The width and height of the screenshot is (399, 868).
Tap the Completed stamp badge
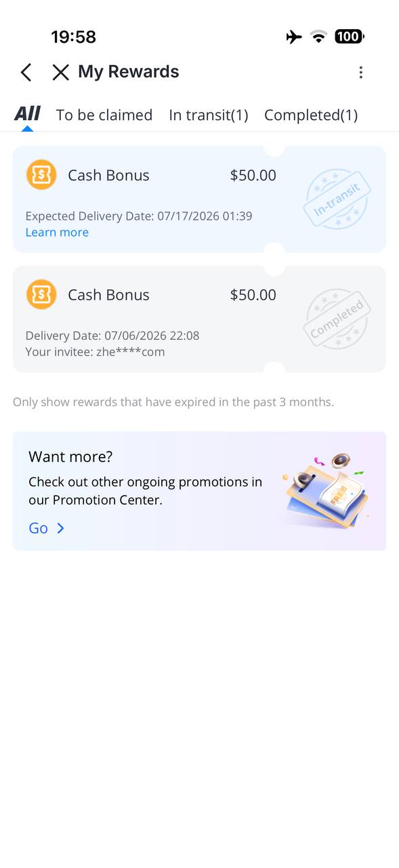(x=337, y=319)
